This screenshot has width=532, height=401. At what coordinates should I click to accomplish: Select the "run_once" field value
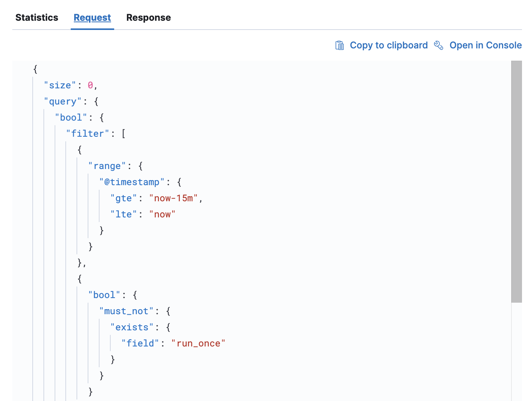[x=198, y=343]
